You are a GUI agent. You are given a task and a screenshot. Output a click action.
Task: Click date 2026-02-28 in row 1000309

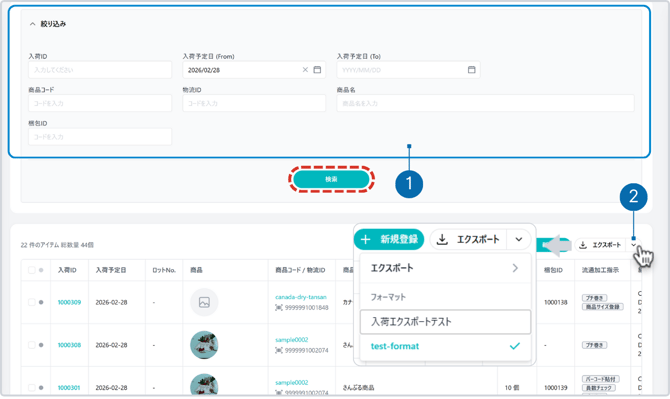112,302
